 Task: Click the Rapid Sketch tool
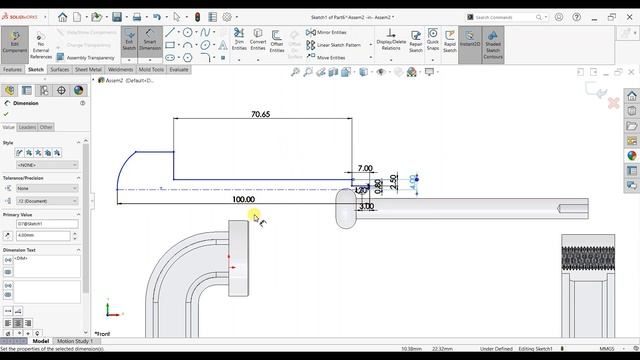click(450, 41)
